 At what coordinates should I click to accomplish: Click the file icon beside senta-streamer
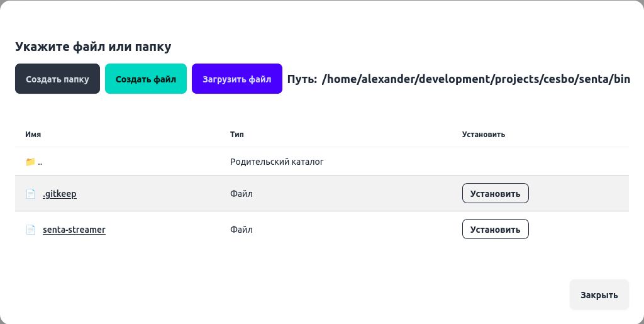click(30, 230)
